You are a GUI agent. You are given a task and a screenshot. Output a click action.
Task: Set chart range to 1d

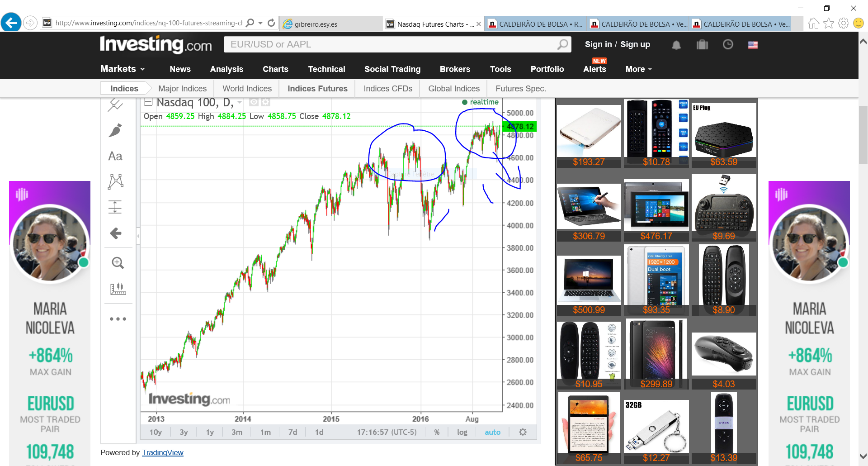click(319, 432)
